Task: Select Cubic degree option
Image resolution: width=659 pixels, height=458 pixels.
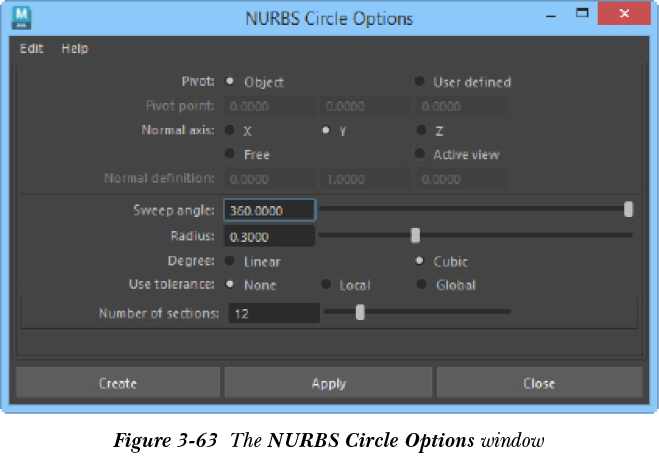Action: (421, 261)
